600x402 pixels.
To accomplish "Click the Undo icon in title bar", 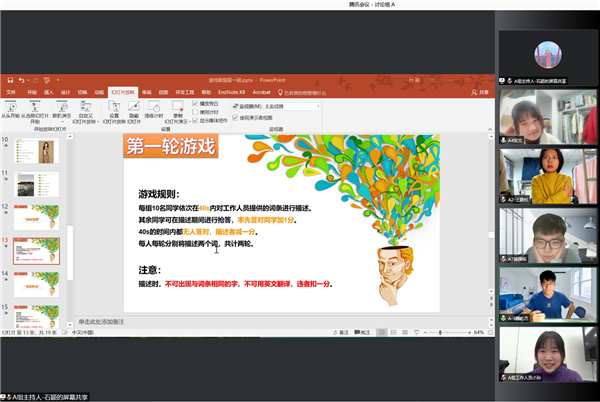I will tap(20, 80).
